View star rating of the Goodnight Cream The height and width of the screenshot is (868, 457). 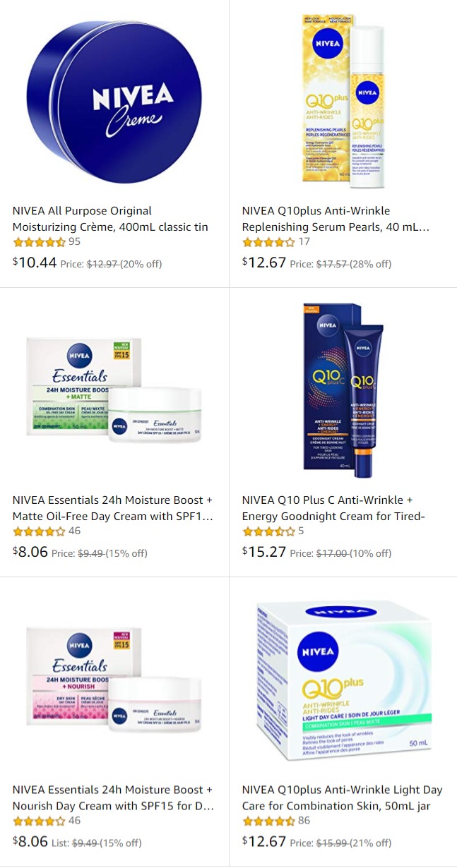[x=268, y=531]
